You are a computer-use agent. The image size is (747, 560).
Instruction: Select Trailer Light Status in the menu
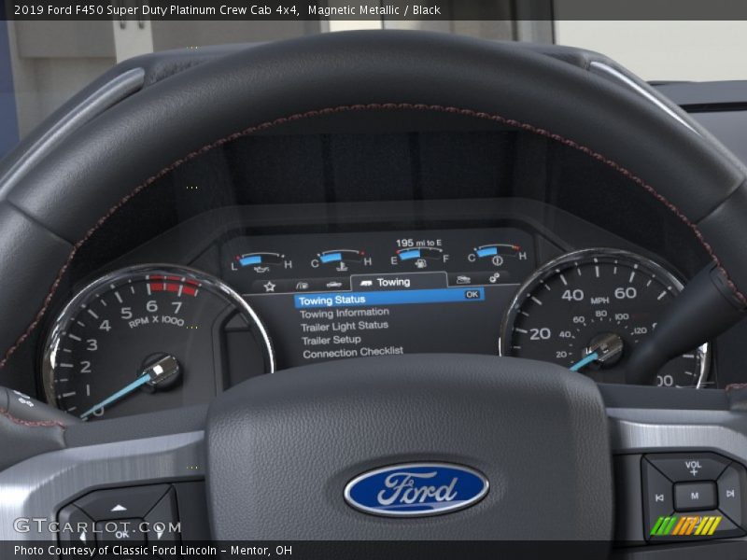click(x=344, y=327)
